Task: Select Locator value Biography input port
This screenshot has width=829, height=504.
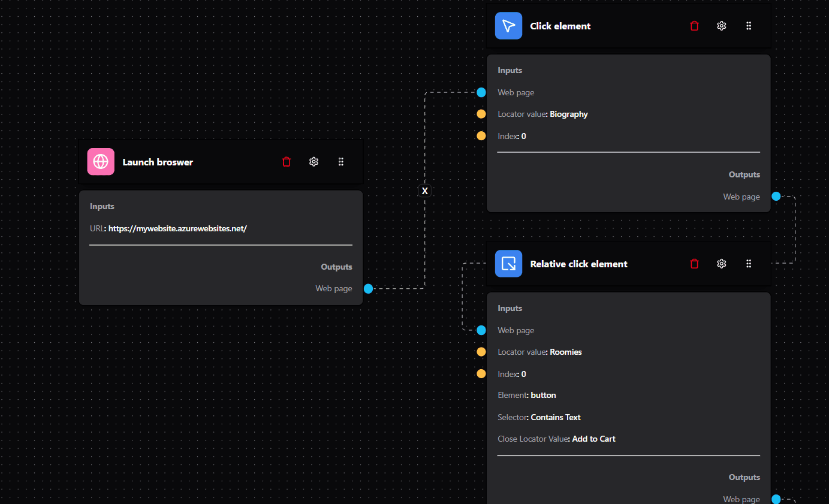Action: point(481,114)
